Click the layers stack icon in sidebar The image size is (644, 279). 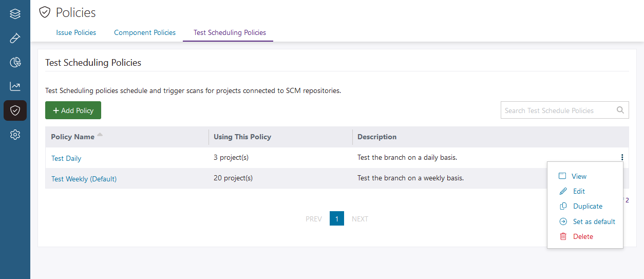(x=15, y=14)
